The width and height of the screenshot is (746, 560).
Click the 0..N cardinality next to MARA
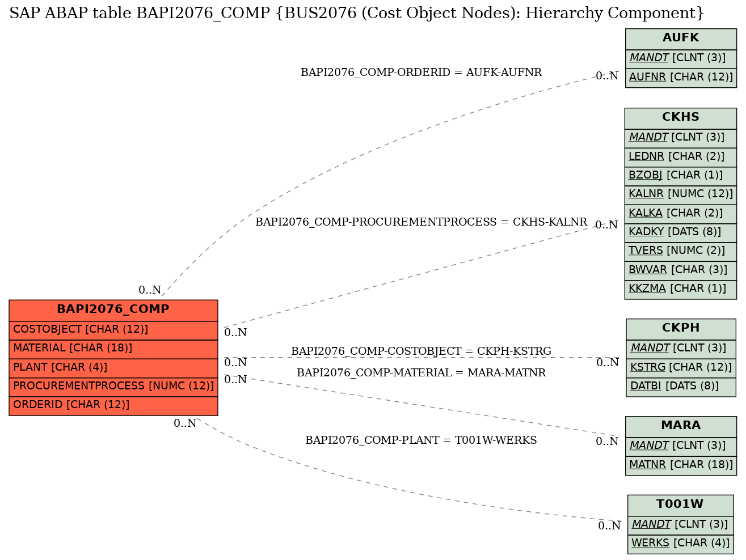click(x=607, y=442)
